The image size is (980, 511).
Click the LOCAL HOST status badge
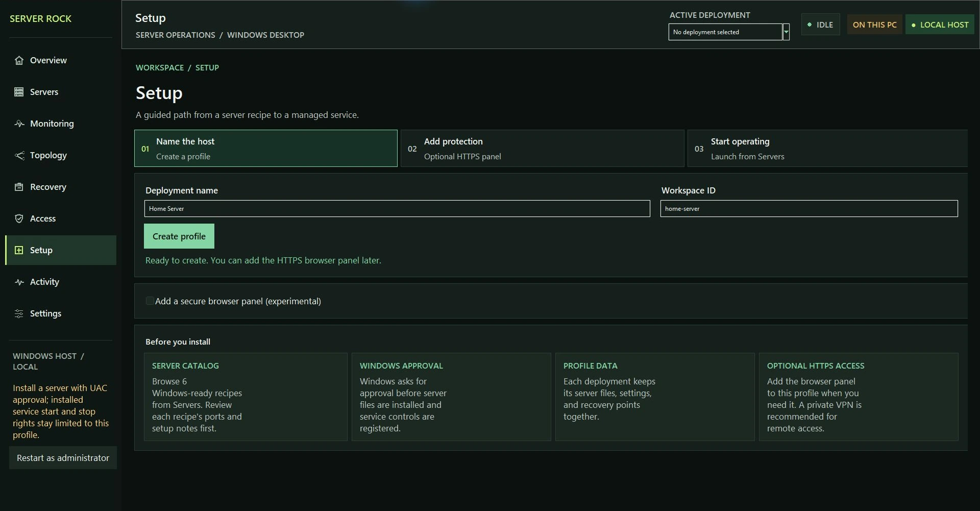[940, 25]
